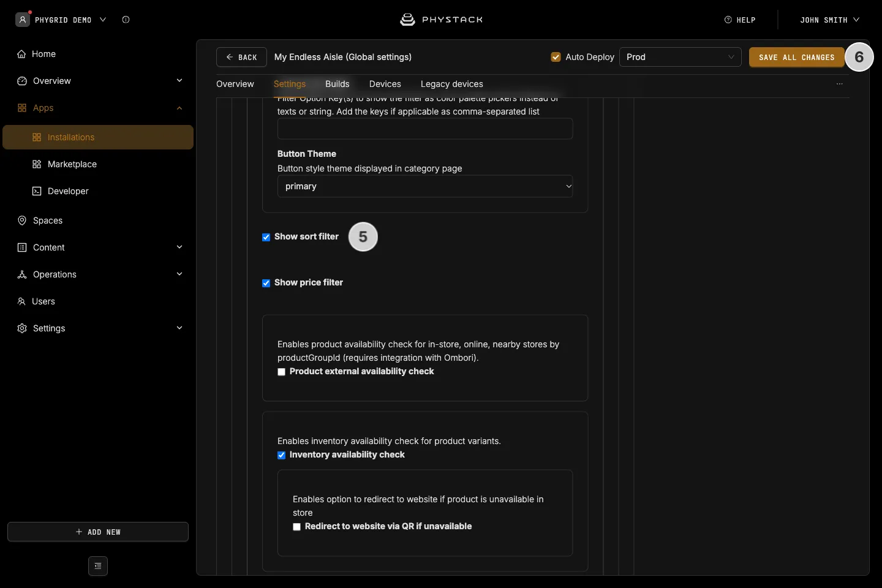Switch to the Devices tab

[385, 84]
